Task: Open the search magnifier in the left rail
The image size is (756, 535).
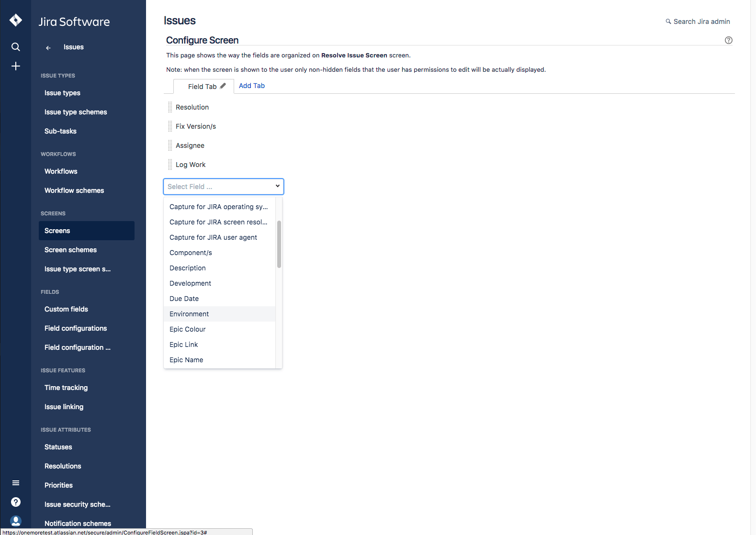Action: coord(16,47)
